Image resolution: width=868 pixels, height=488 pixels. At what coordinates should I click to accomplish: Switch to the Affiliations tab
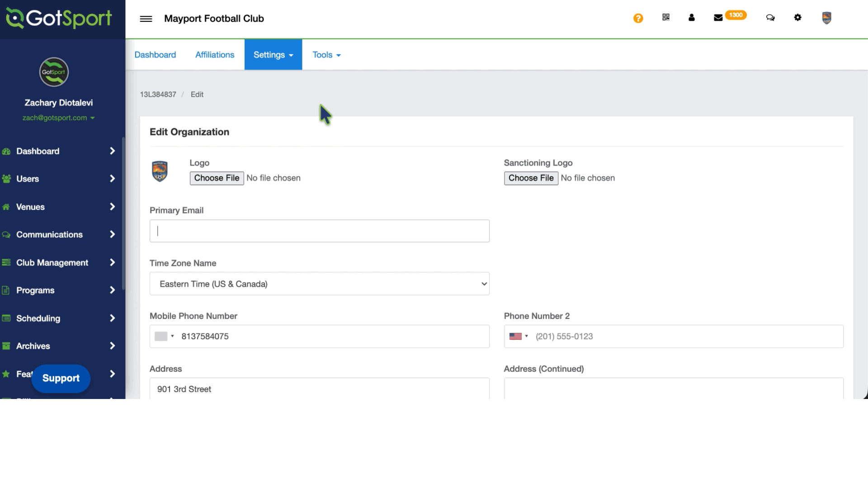pos(215,55)
